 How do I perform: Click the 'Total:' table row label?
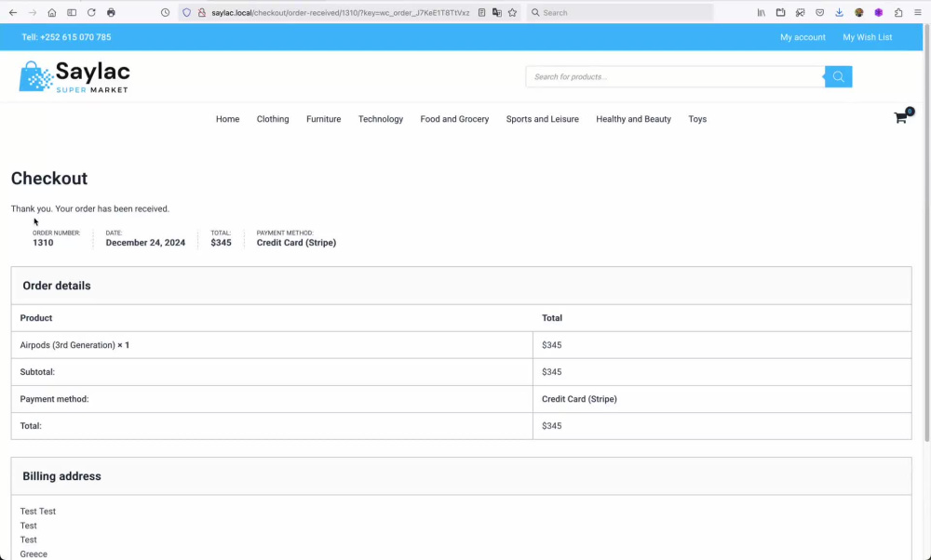31,426
